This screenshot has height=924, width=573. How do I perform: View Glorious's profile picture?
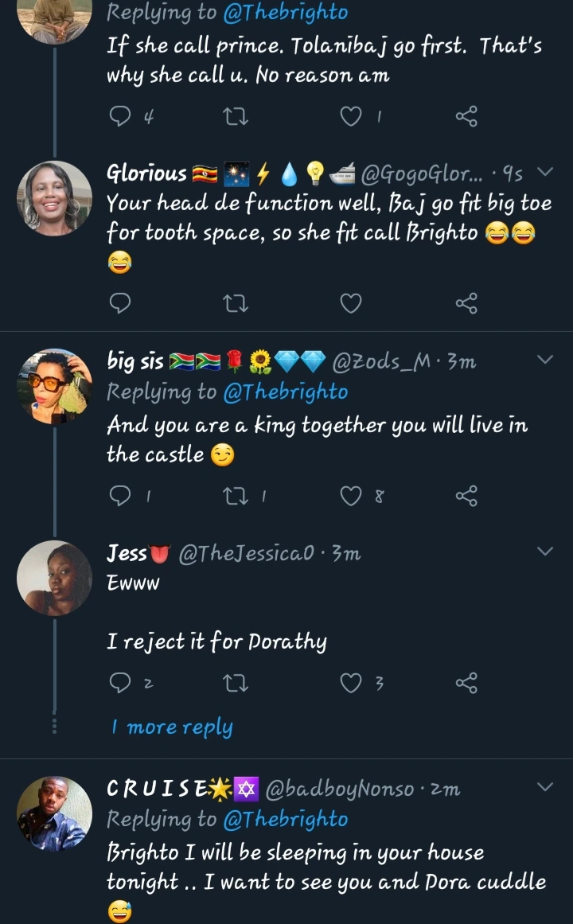(54, 198)
